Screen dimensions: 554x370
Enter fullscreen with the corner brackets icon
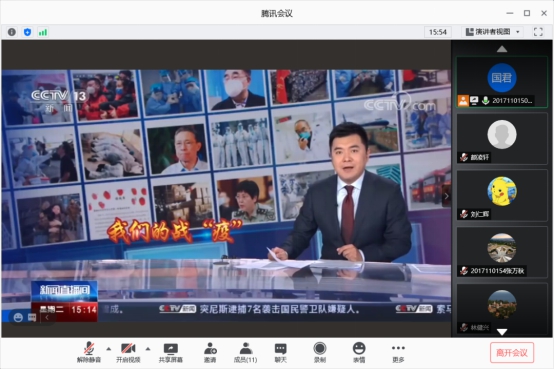point(538,32)
